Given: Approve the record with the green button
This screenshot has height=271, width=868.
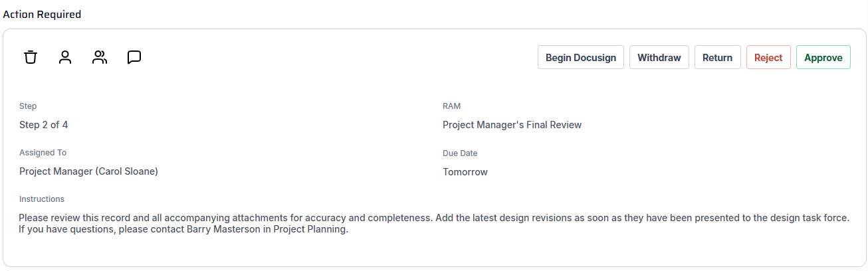Looking at the screenshot, I should coord(823,58).
